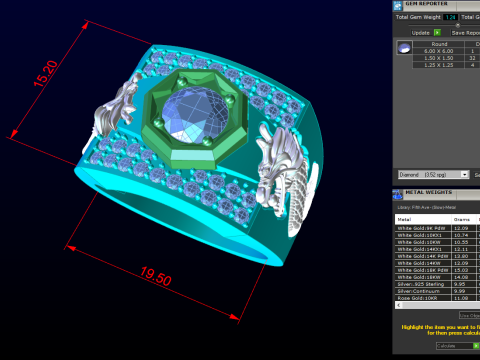480x360 pixels.
Task: Click the Save Report button
Action: point(465,33)
